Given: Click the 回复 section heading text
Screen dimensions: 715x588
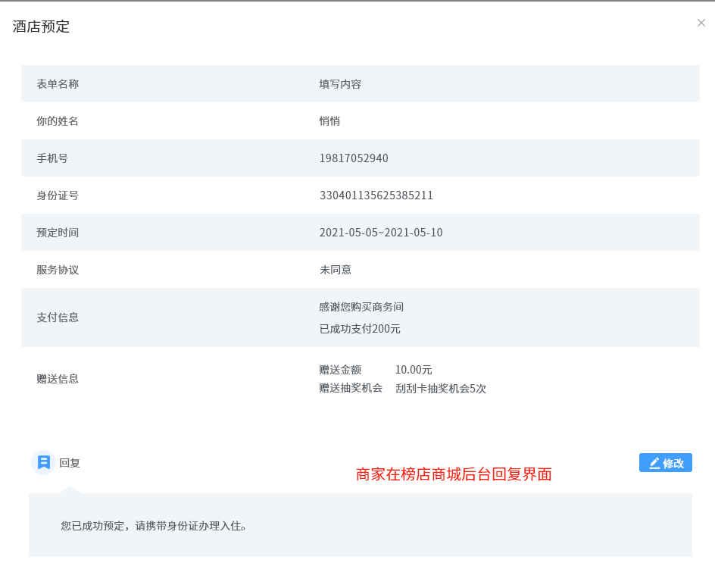Looking at the screenshot, I should (x=70, y=463).
